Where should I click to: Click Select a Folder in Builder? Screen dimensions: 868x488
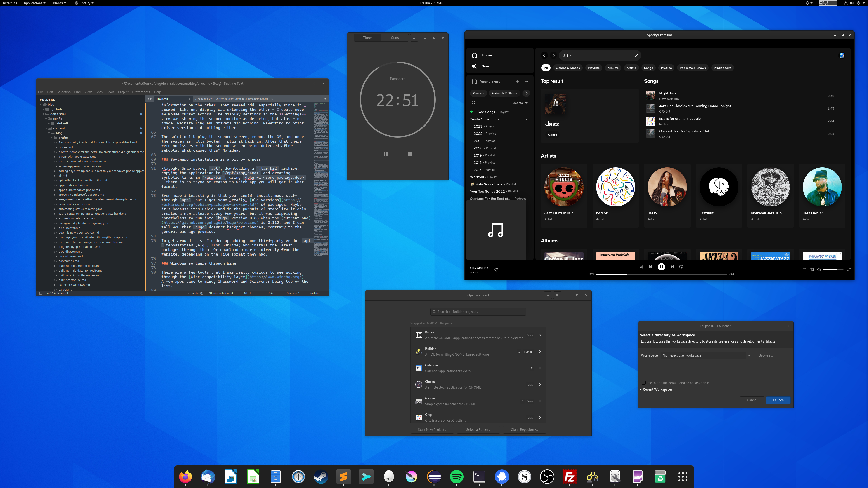pyautogui.click(x=478, y=430)
